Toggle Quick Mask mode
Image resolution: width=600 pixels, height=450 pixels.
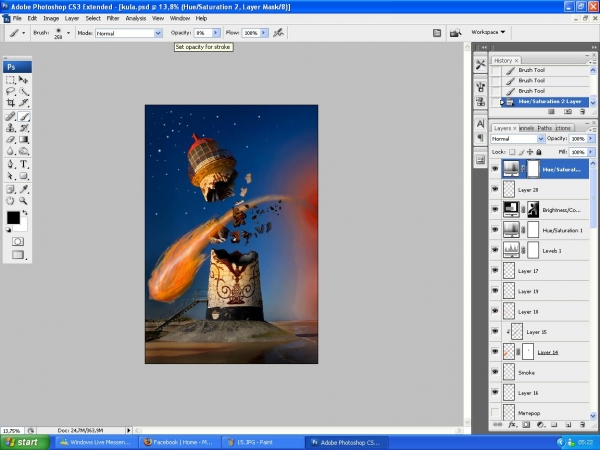(18, 241)
